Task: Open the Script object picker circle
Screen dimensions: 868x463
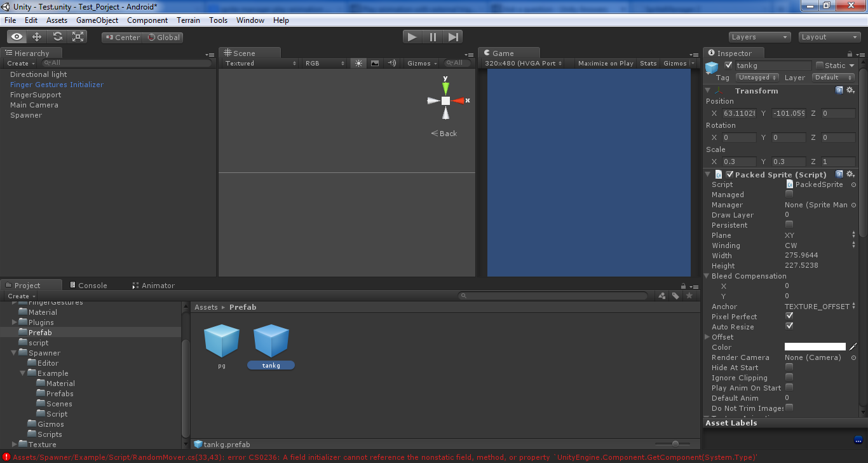Action: [853, 184]
